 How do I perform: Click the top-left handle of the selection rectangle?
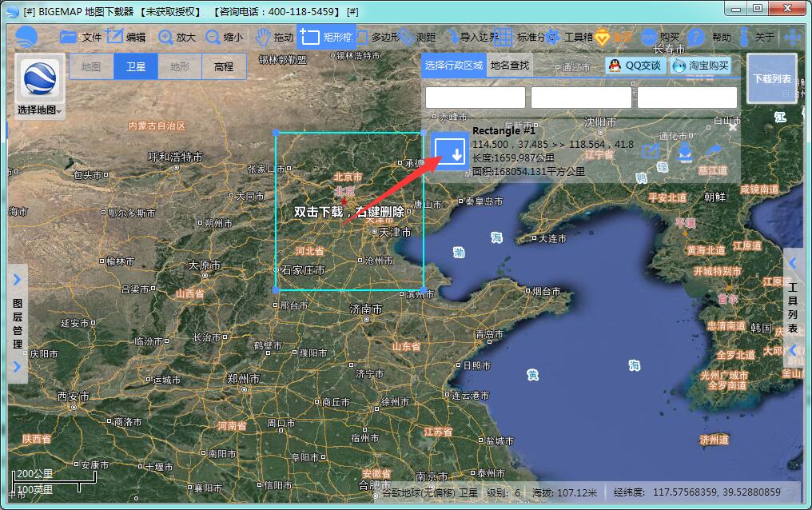[x=276, y=133]
